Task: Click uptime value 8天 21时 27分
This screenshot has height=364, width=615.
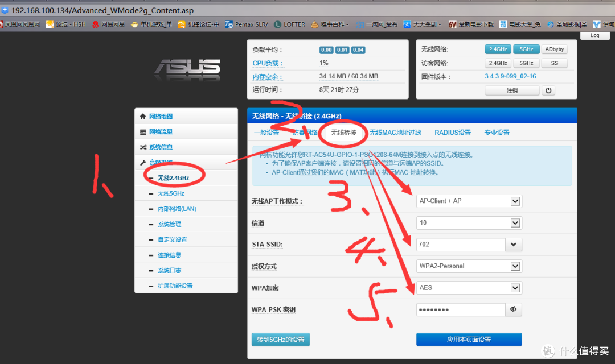Action: pos(339,90)
